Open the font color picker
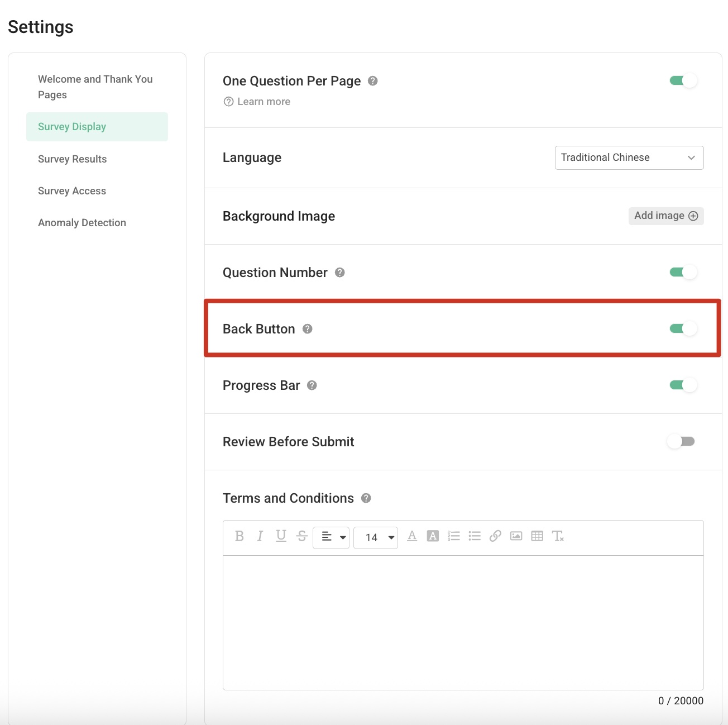The width and height of the screenshot is (728, 725). coord(412,536)
